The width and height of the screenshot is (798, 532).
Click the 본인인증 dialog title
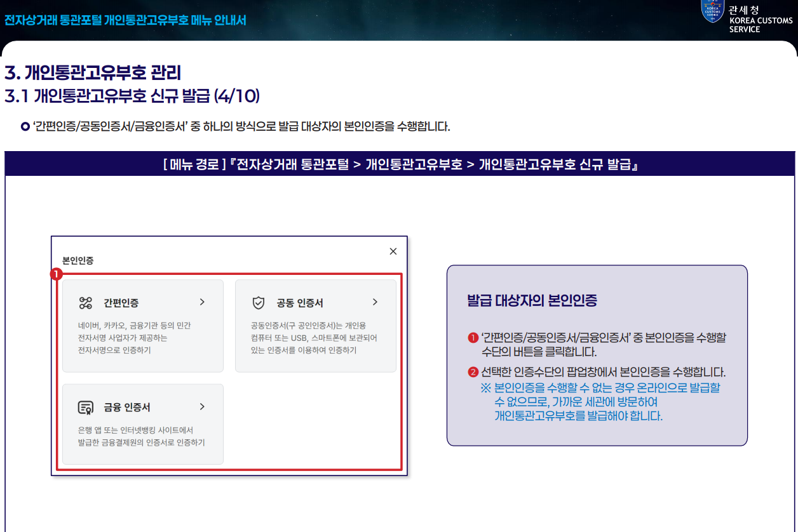coord(78,260)
